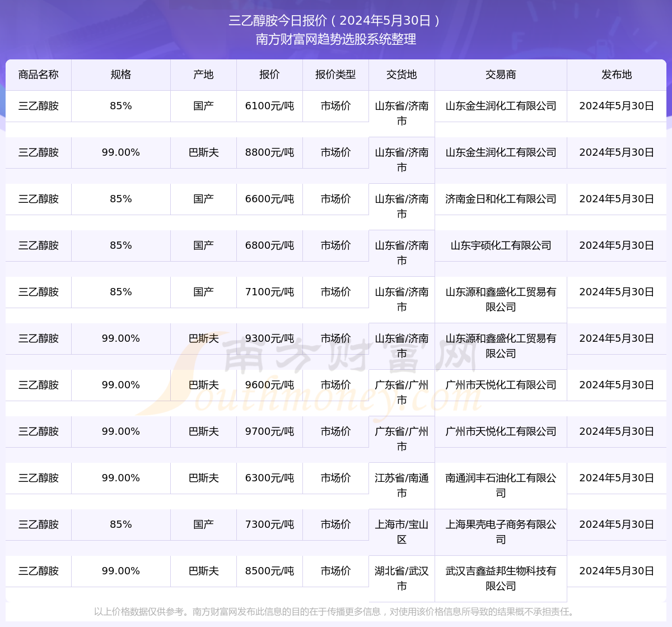This screenshot has height=627, width=672.
Task: Select 山东源和鑫盛化工贸易有限公司 in the 9300元 row
Action: point(501,346)
